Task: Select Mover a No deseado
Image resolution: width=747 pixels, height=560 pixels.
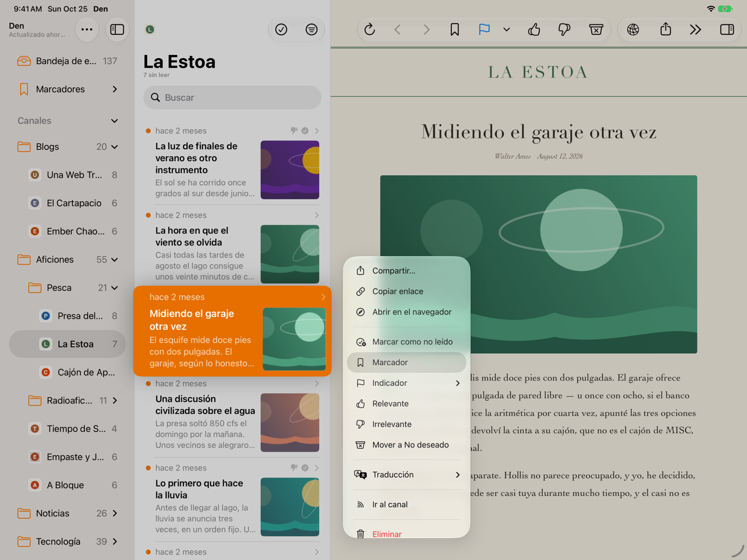Action: pyautogui.click(x=407, y=445)
